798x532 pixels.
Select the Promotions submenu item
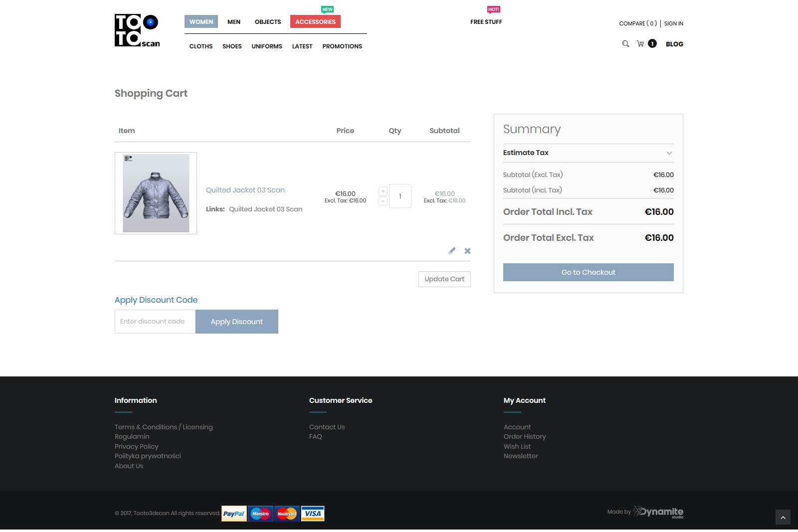click(342, 46)
